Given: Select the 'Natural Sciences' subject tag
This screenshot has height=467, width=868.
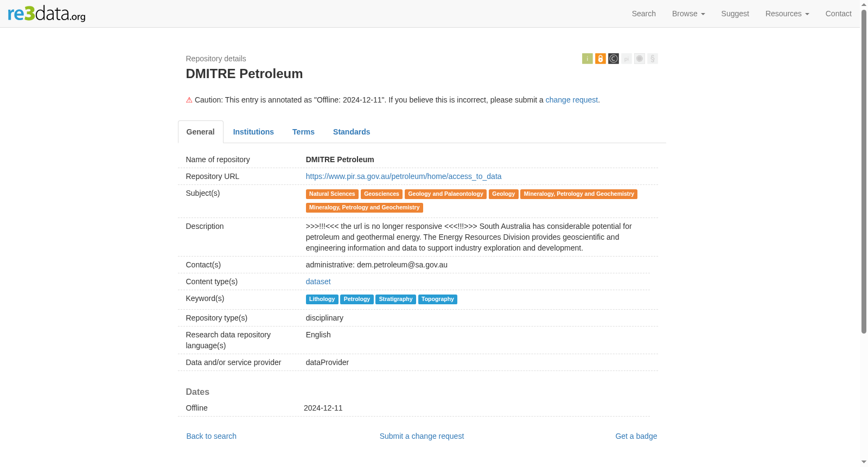Looking at the screenshot, I should (332, 194).
